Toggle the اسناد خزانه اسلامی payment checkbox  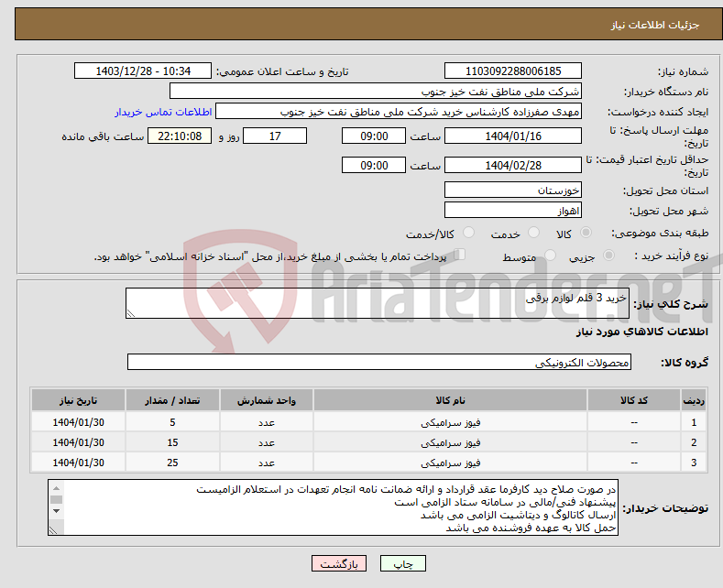tap(460, 255)
